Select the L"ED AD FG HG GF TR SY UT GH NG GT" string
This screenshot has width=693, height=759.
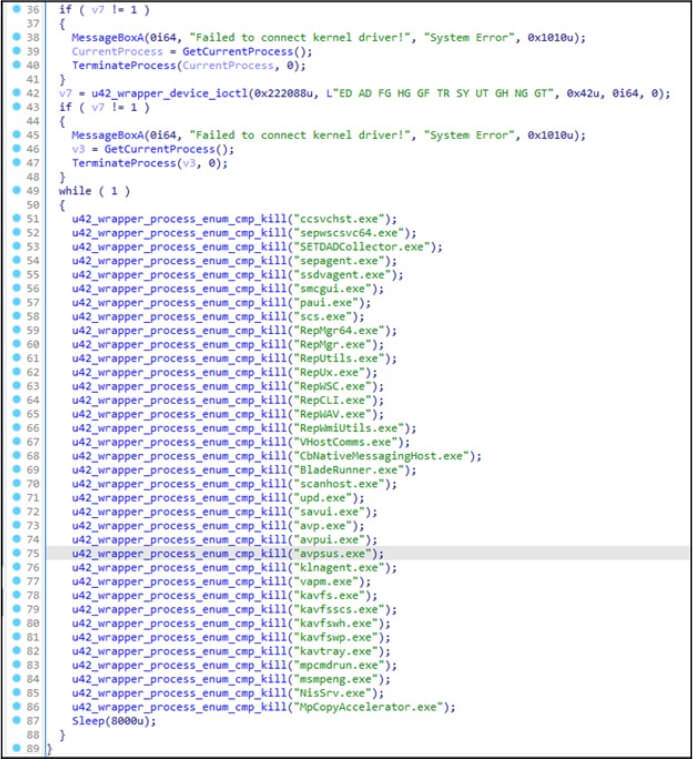[439, 93]
